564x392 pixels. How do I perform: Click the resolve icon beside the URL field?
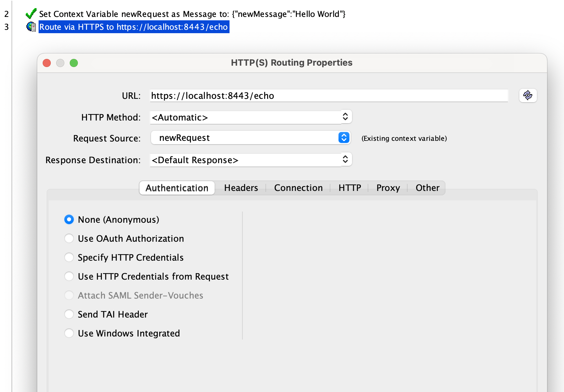click(528, 95)
